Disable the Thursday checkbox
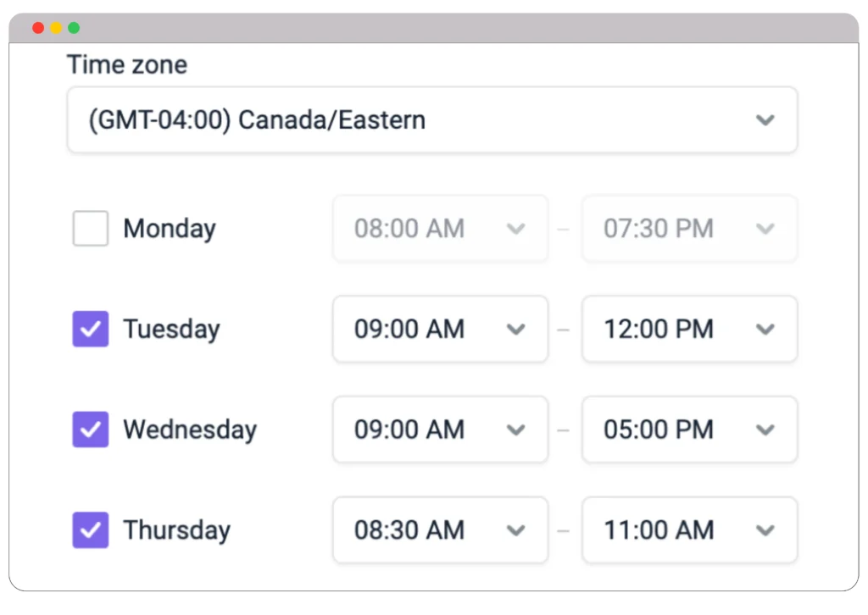 (90, 530)
